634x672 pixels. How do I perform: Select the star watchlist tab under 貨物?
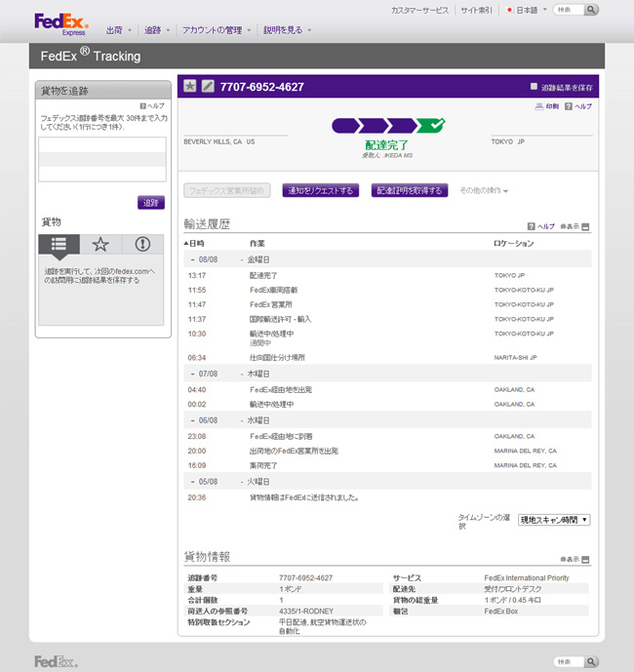click(100, 244)
